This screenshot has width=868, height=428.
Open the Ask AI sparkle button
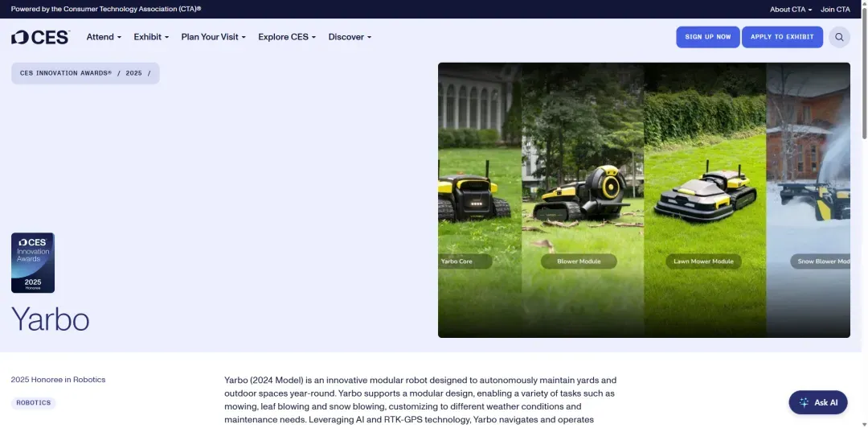pyautogui.click(x=818, y=402)
